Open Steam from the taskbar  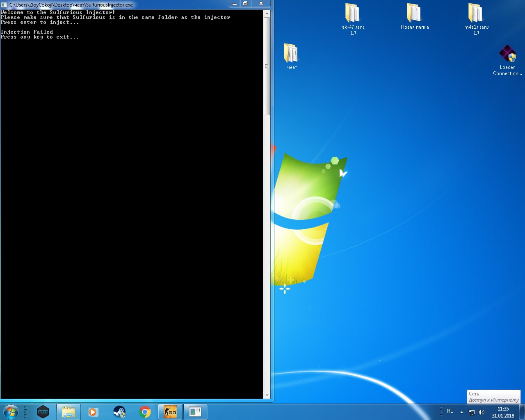pos(119,412)
